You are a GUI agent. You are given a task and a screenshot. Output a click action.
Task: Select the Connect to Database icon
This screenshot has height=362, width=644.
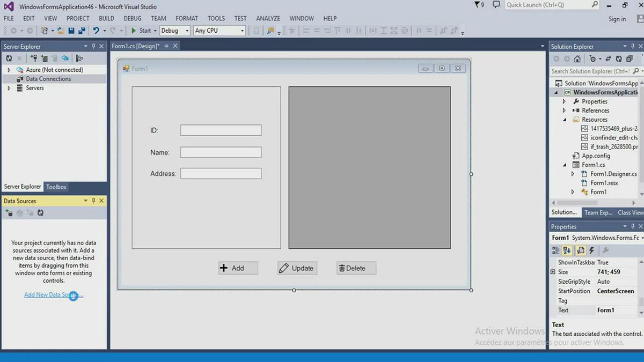pos(34,58)
